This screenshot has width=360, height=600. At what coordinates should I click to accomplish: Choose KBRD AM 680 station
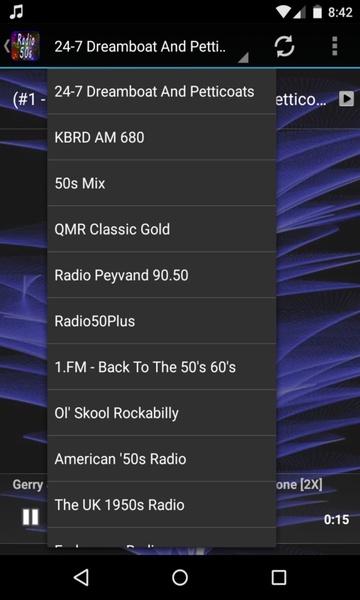tap(161, 137)
